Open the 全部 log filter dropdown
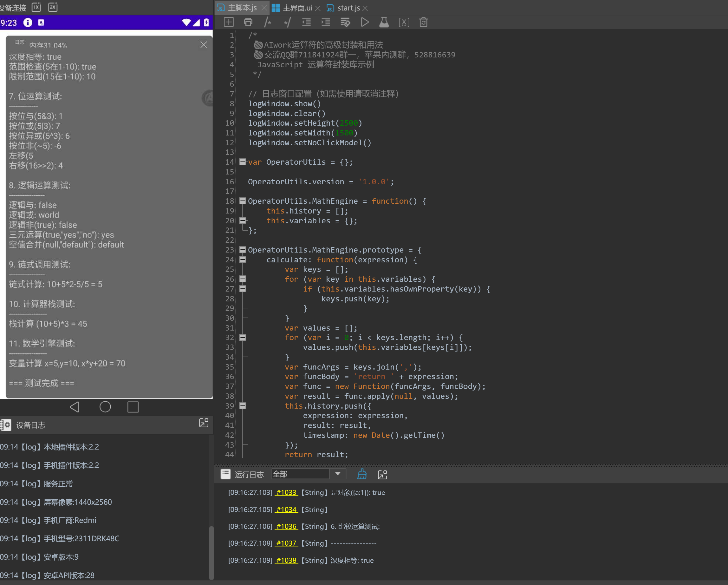The image size is (728, 585). (337, 474)
